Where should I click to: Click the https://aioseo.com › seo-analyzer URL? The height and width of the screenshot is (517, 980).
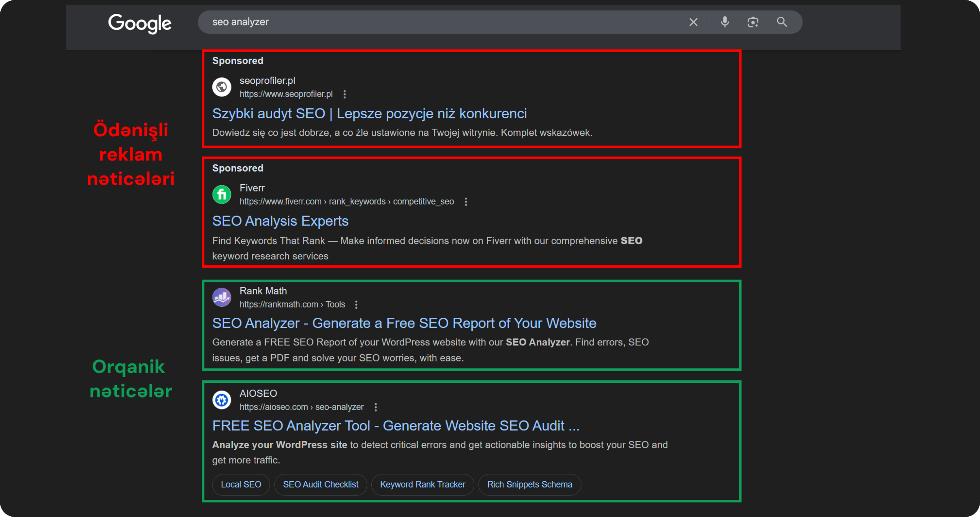[302, 407]
